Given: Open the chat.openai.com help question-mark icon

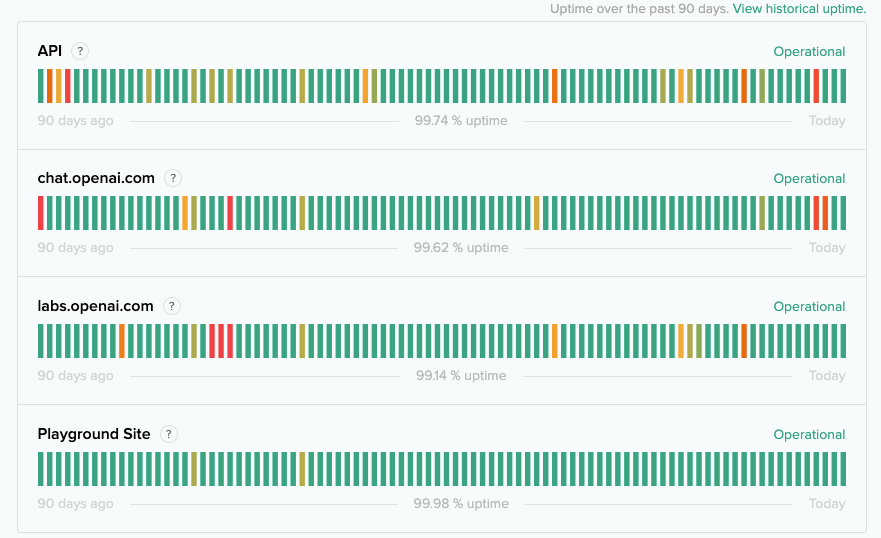Looking at the screenshot, I should (172, 178).
